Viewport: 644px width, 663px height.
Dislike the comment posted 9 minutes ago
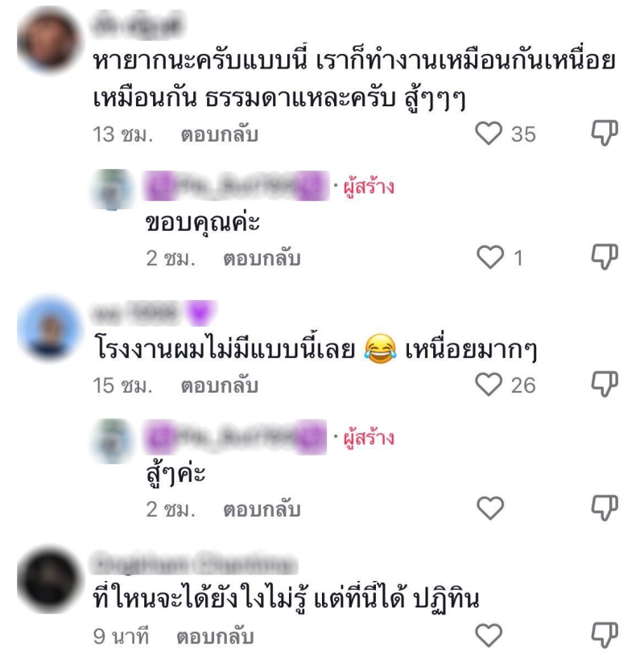605,635
